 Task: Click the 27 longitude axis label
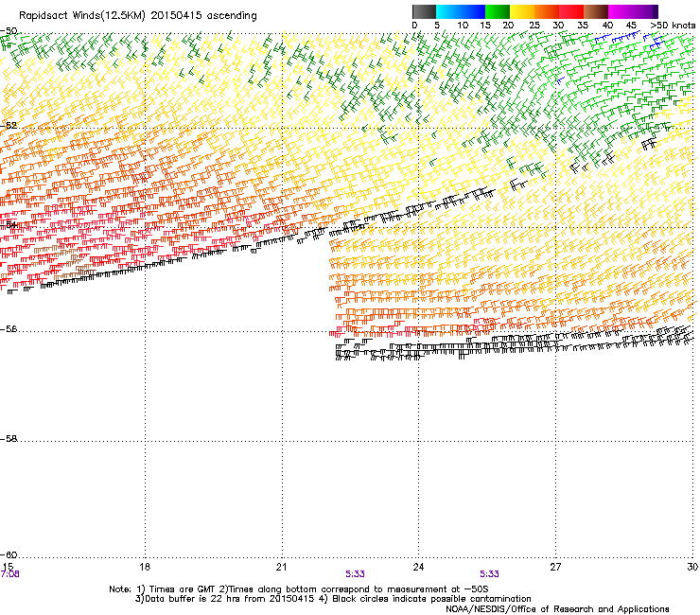[555, 567]
